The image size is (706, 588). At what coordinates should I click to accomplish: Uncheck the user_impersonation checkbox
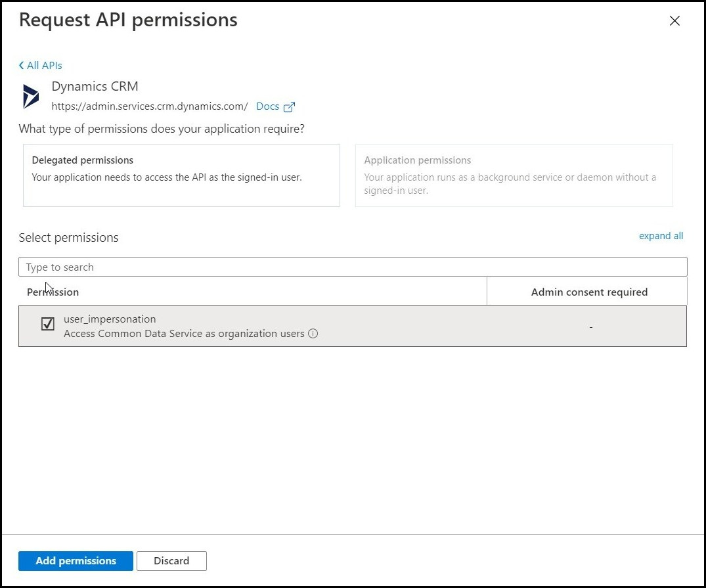(48, 324)
